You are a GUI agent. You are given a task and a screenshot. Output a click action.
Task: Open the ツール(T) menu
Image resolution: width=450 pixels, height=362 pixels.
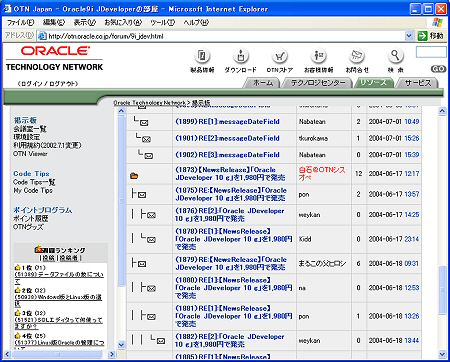[162, 23]
